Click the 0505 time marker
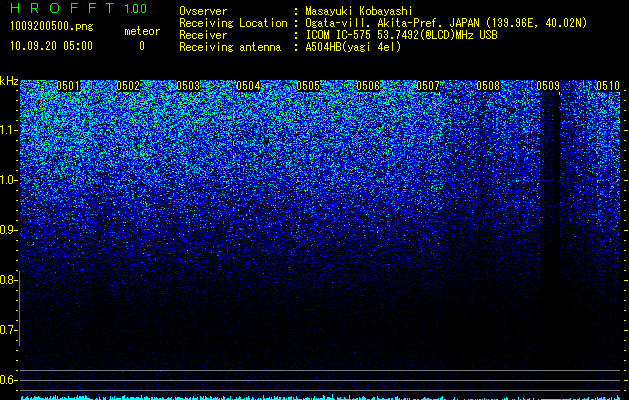The width and height of the screenshot is (629, 400). (x=308, y=86)
